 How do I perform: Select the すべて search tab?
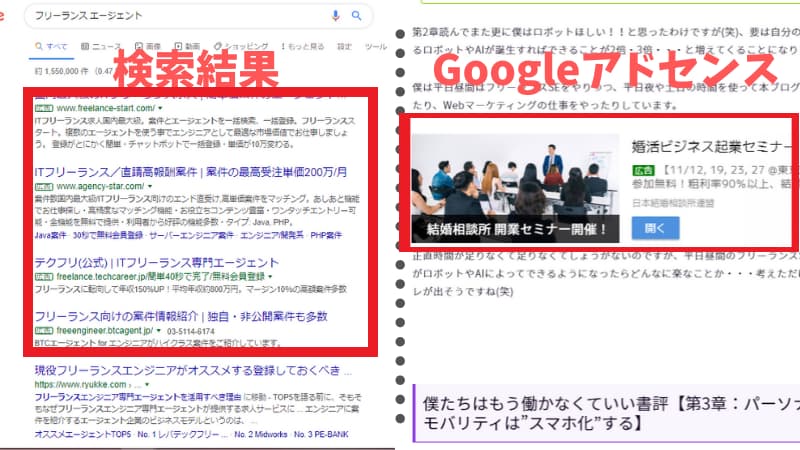click(x=51, y=46)
